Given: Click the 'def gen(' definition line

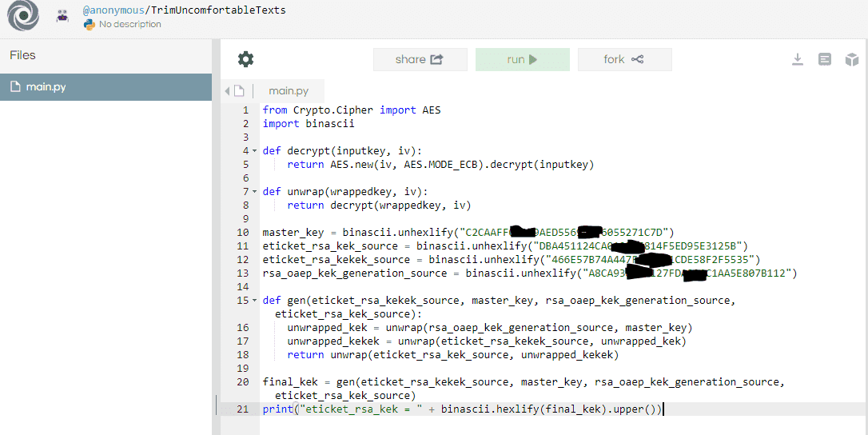Looking at the screenshot, I should pos(500,307).
